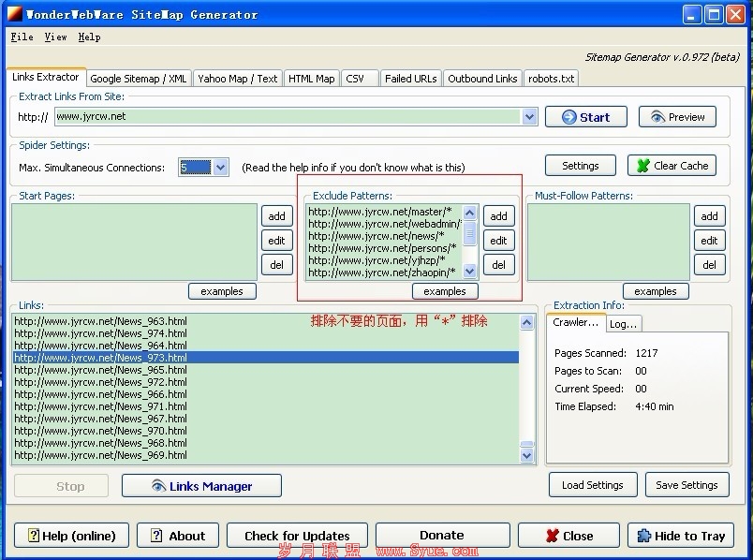
Task: Click the Donate button
Action: (x=442, y=535)
